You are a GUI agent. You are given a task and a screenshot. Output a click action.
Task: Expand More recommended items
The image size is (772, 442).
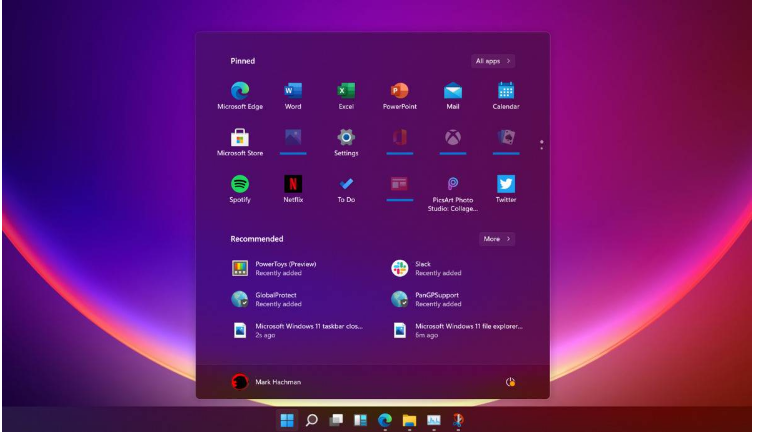496,239
